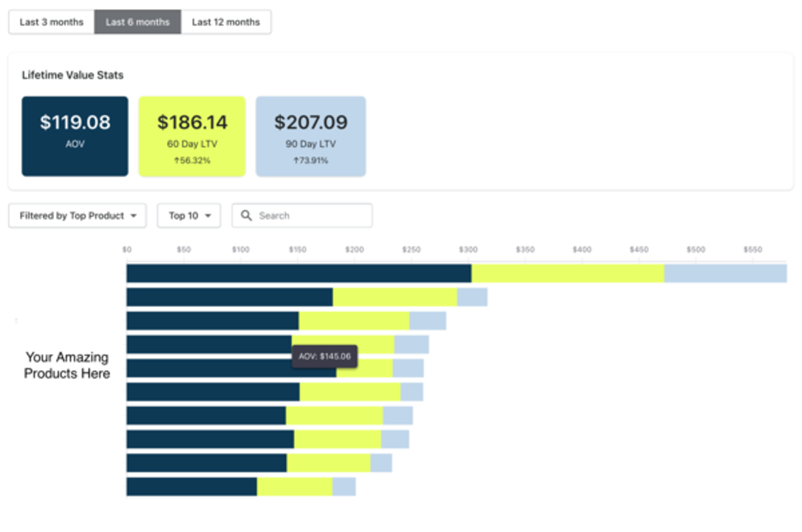Click the AOV: $145.06 tooltip
Viewport: 802px width, 532px height.
pyautogui.click(x=325, y=356)
